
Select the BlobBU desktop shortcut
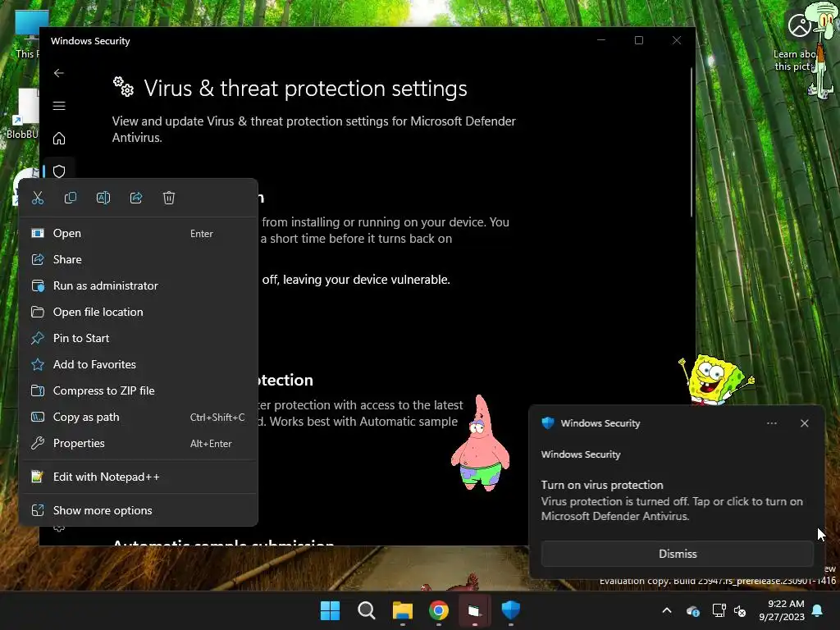click(x=23, y=113)
